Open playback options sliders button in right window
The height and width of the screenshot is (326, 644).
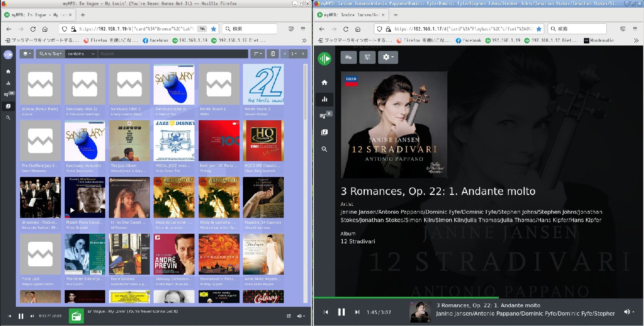[x=367, y=57]
